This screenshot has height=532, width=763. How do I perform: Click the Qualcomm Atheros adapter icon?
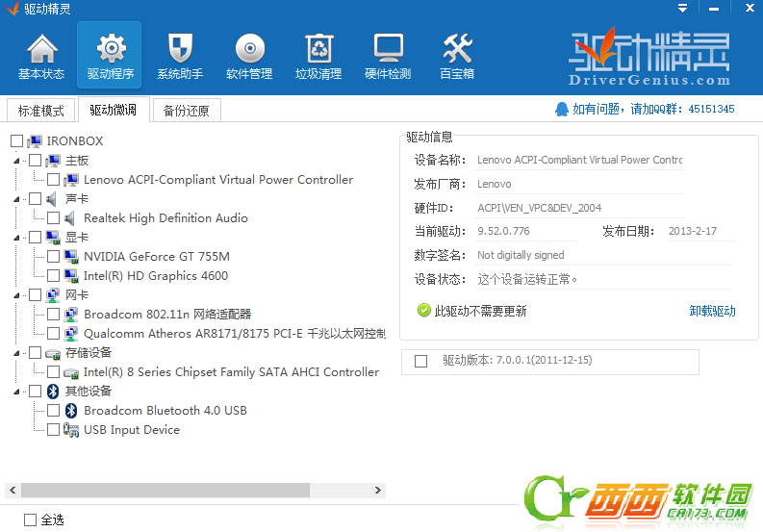pos(71,334)
